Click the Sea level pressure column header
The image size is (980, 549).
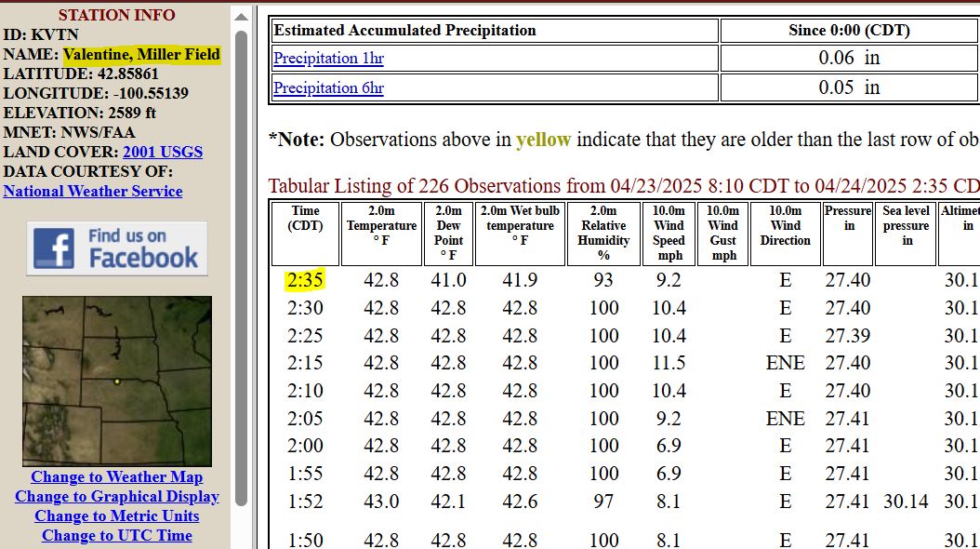(907, 234)
